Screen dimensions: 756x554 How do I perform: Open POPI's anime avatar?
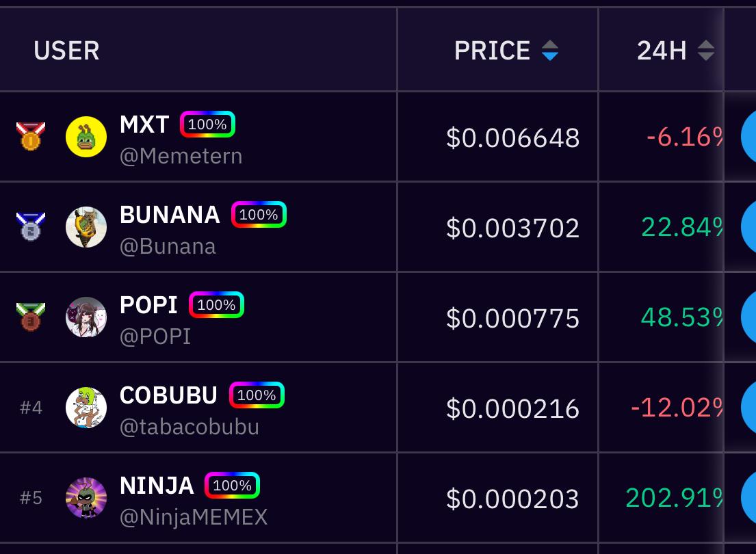click(86, 317)
